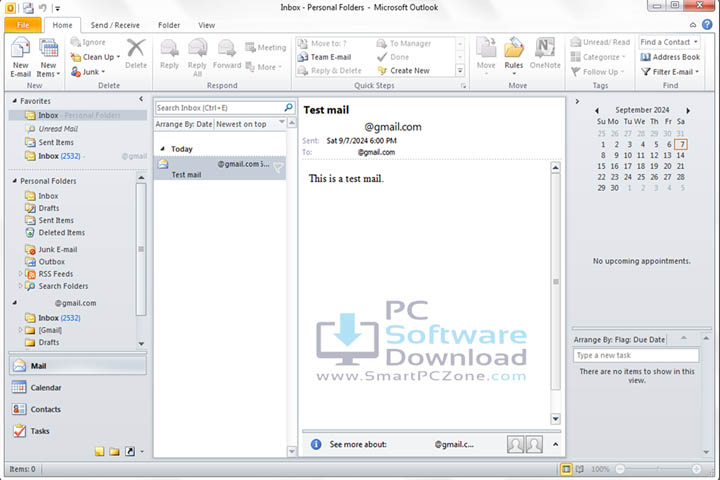Create a New E-mail message
The width and height of the screenshot is (720, 480).
[20, 57]
